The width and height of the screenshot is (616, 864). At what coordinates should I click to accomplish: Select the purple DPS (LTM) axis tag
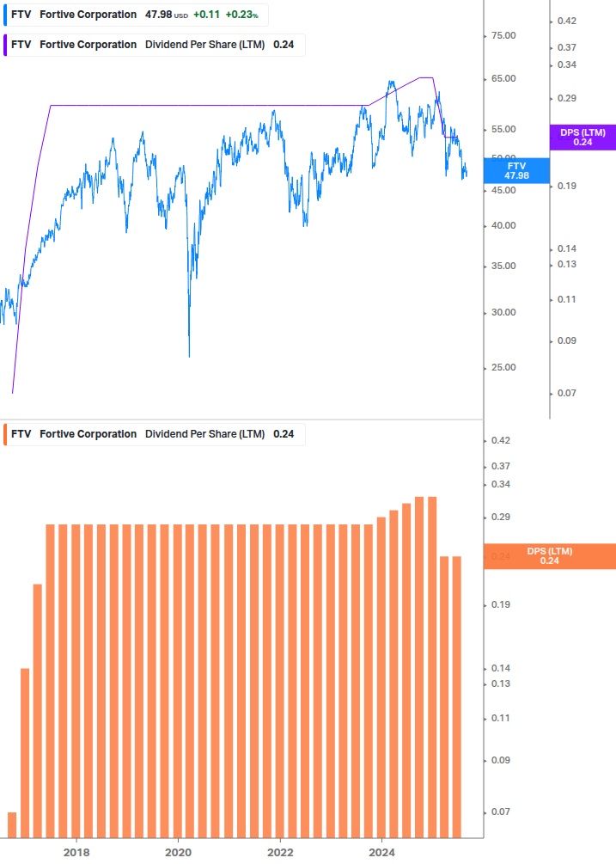(x=582, y=137)
